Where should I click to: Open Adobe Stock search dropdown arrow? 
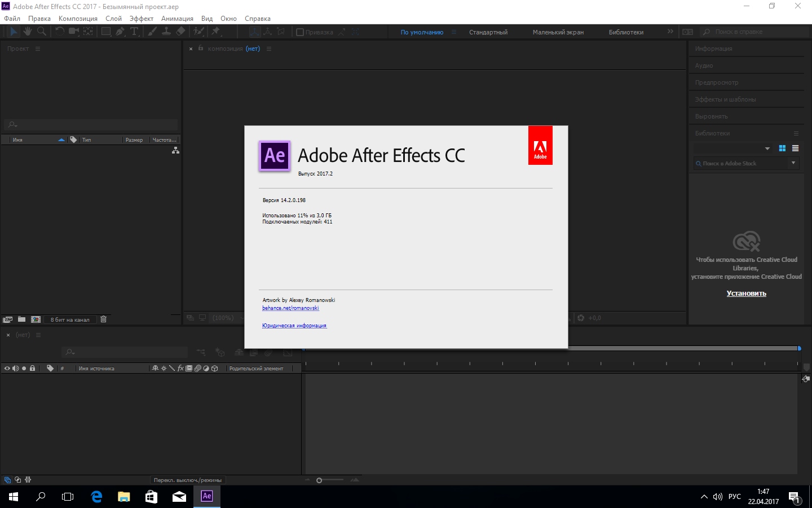(793, 163)
